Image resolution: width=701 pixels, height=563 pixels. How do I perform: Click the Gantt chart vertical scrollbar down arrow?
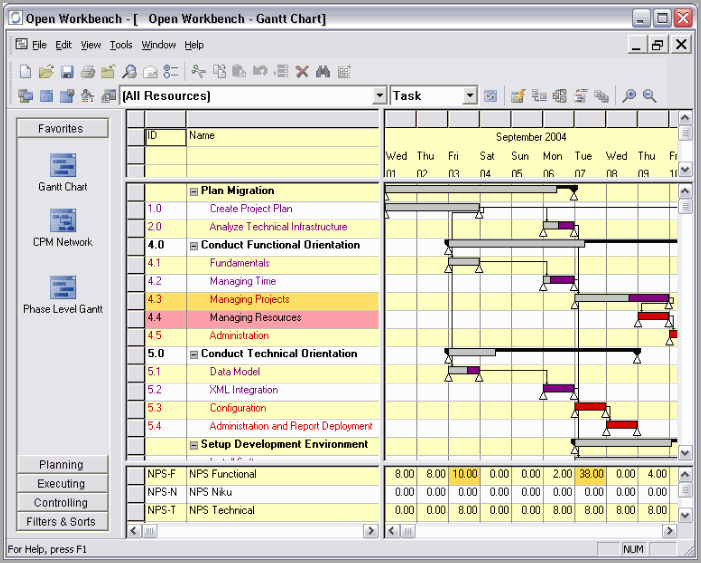(x=685, y=453)
